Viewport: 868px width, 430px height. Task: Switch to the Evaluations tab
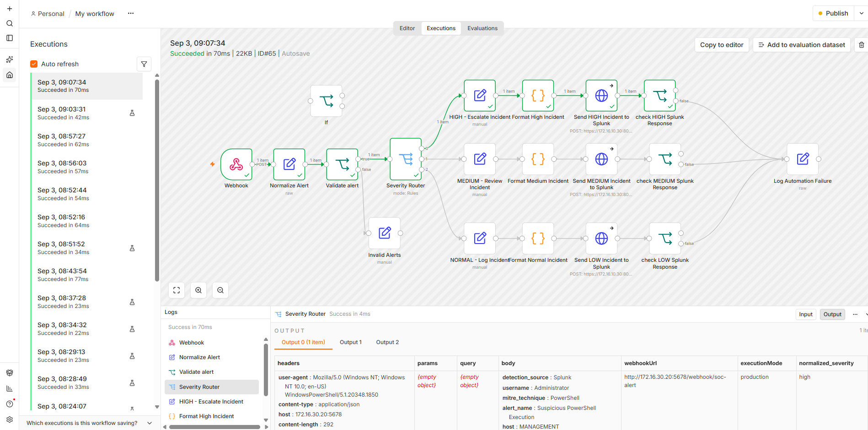pyautogui.click(x=482, y=28)
